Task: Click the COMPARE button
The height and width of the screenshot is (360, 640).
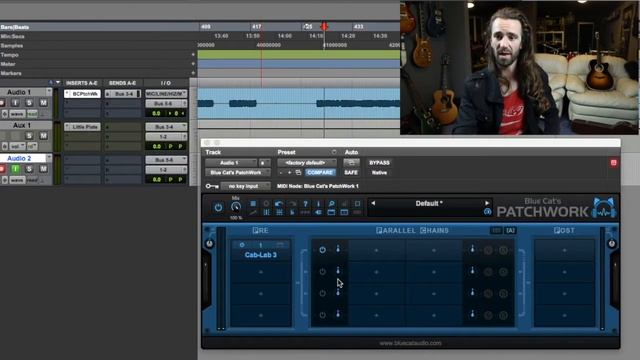Action: click(320, 173)
